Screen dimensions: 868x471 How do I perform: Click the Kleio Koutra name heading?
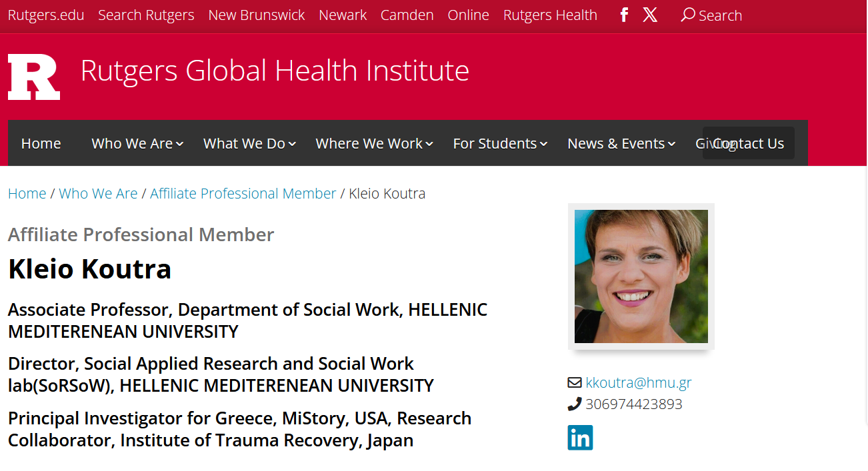coord(89,268)
